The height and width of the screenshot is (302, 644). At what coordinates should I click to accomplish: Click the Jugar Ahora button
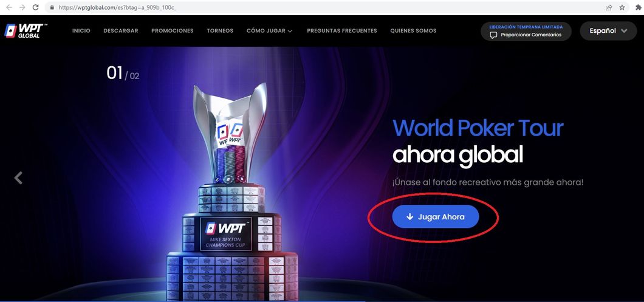436,216
